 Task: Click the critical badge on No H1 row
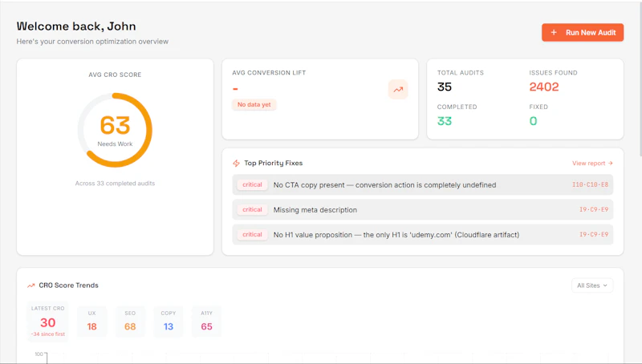tap(252, 235)
